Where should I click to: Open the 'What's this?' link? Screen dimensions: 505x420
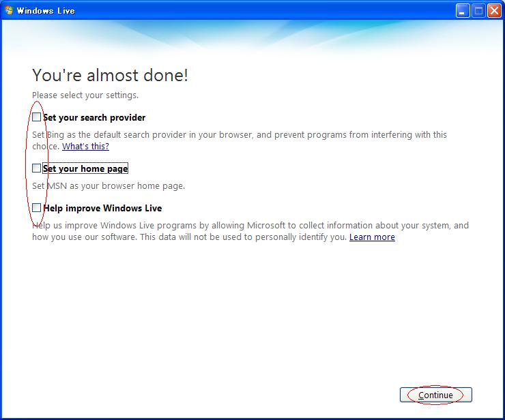[x=86, y=146]
